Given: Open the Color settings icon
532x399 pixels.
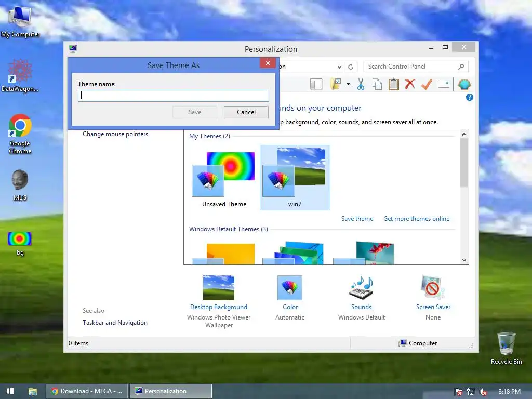Looking at the screenshot, I should [290, 288].
